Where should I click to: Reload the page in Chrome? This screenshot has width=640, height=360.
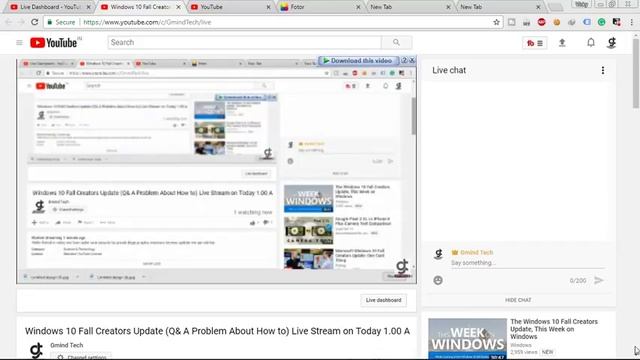click(35, 22)
